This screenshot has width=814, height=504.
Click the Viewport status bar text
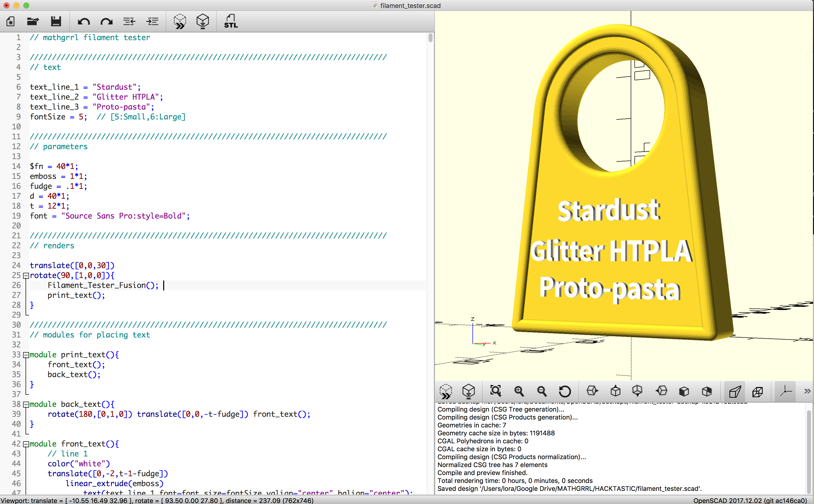[x=157, y=500]
